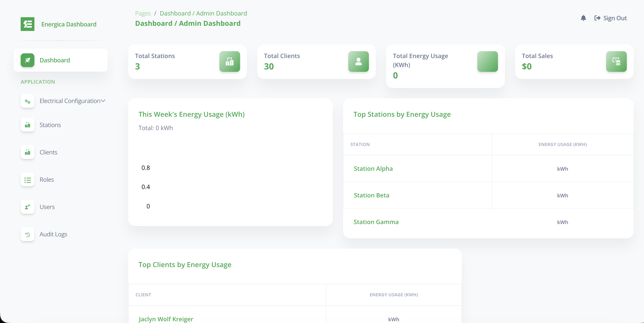
Task: Click the Total Clients person icon
Action: [358, 62]
